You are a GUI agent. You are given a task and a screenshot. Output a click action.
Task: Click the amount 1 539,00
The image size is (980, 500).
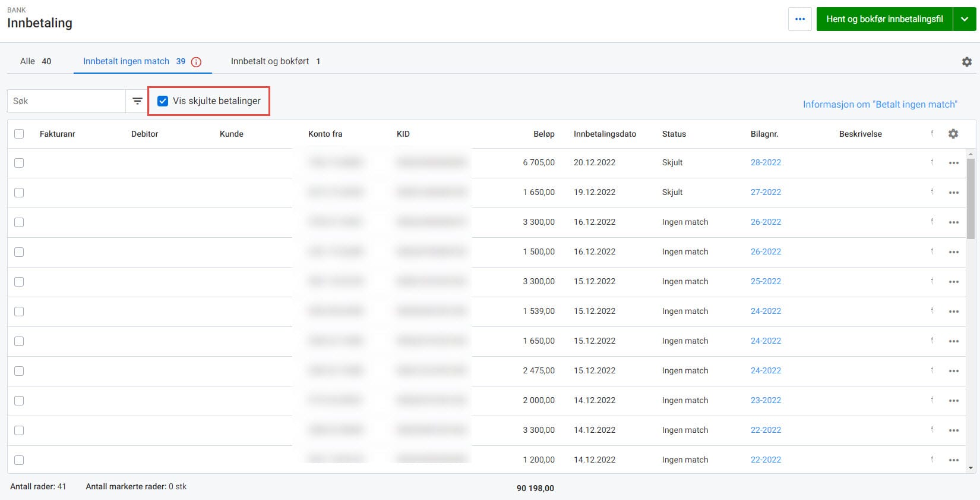click(x=539, y=311)
